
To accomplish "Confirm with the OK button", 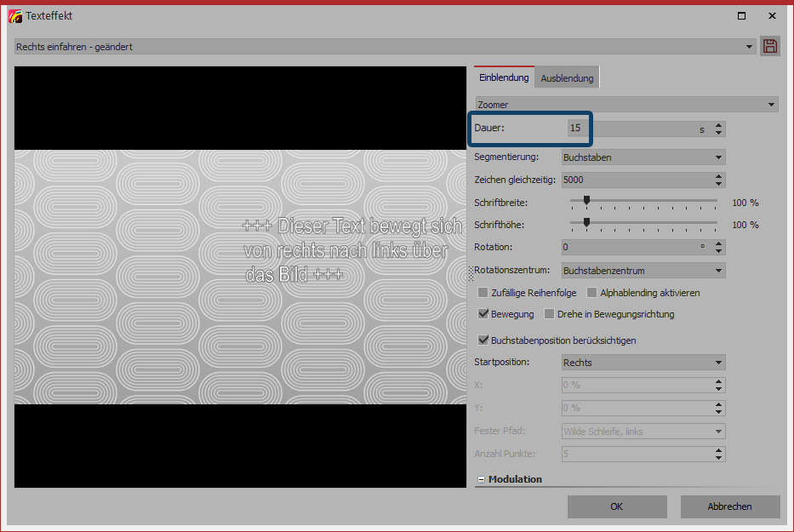I will click(617, 506).
